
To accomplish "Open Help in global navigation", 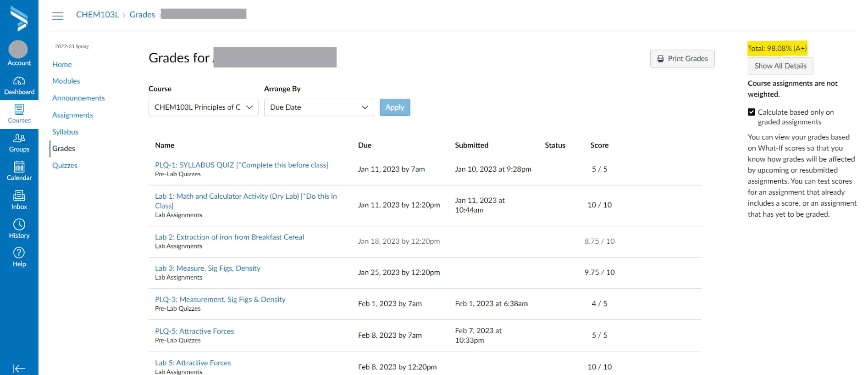I will pyautogui.click(x=19, y=257).
